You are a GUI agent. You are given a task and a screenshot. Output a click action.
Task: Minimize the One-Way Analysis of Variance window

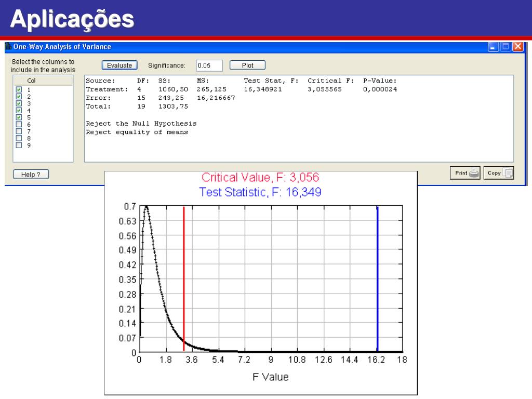pyautogui.click(x=493, y=47)
